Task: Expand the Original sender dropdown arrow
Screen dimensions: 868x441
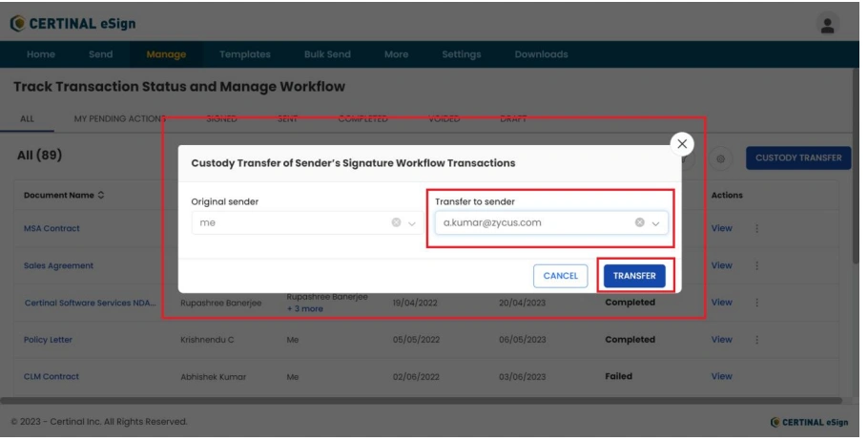Action: (x=412, y=223)
